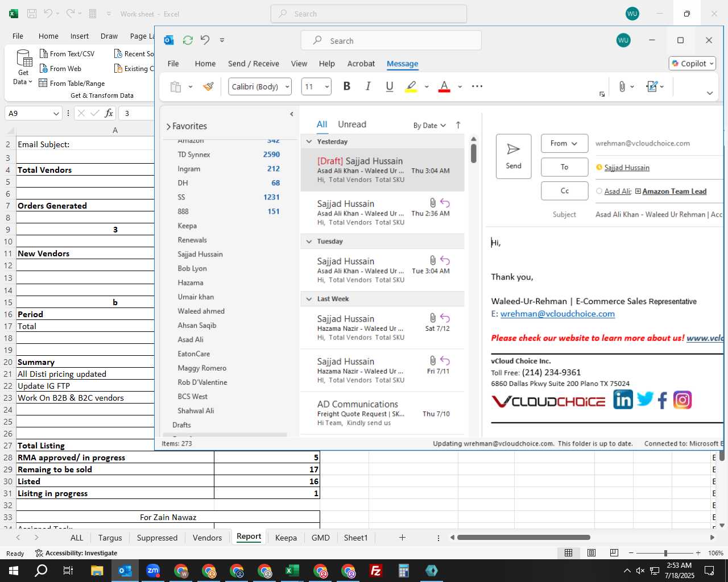
Task: Click the To recipients button
Action: click(x=564, y=167)
